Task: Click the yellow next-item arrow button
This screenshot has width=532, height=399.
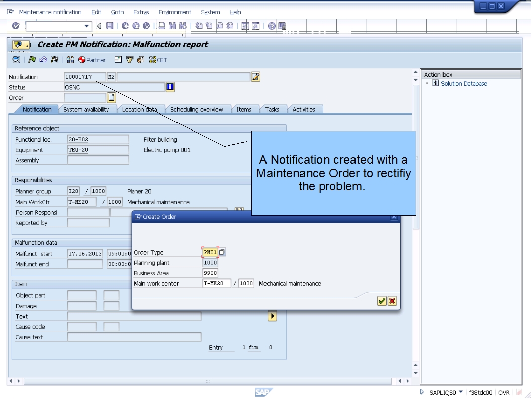Action: [x=272, y=316]
